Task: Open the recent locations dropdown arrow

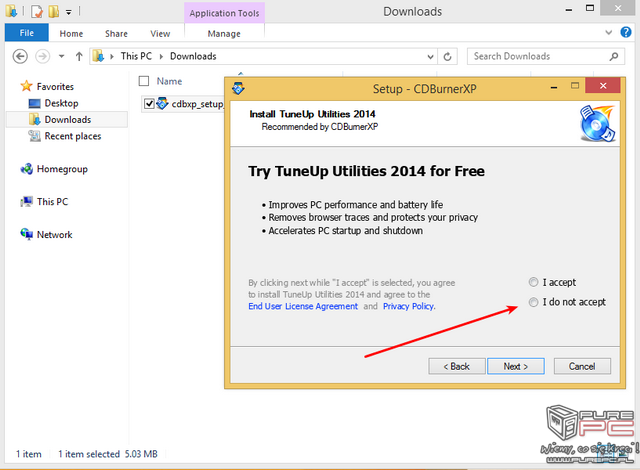Action: 61,56
